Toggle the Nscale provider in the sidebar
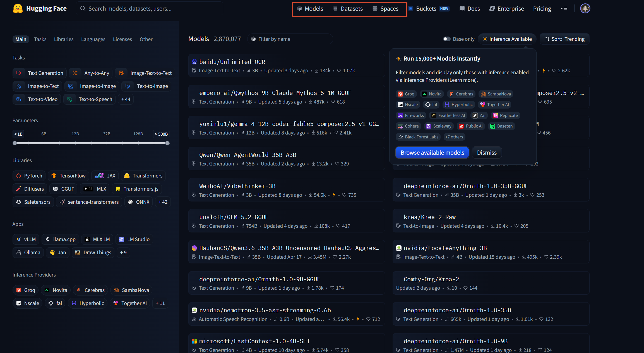Screen dimensions: 644x353 27,303
